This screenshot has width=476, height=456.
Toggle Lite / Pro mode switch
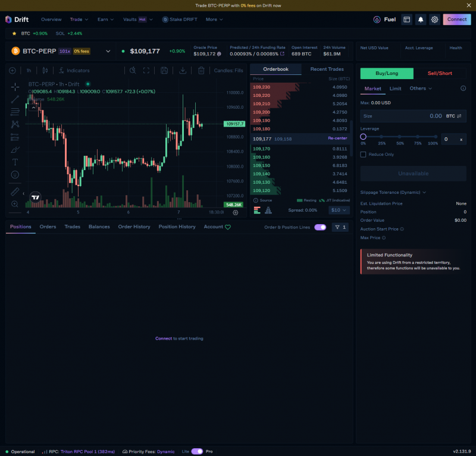pos(197,451)
